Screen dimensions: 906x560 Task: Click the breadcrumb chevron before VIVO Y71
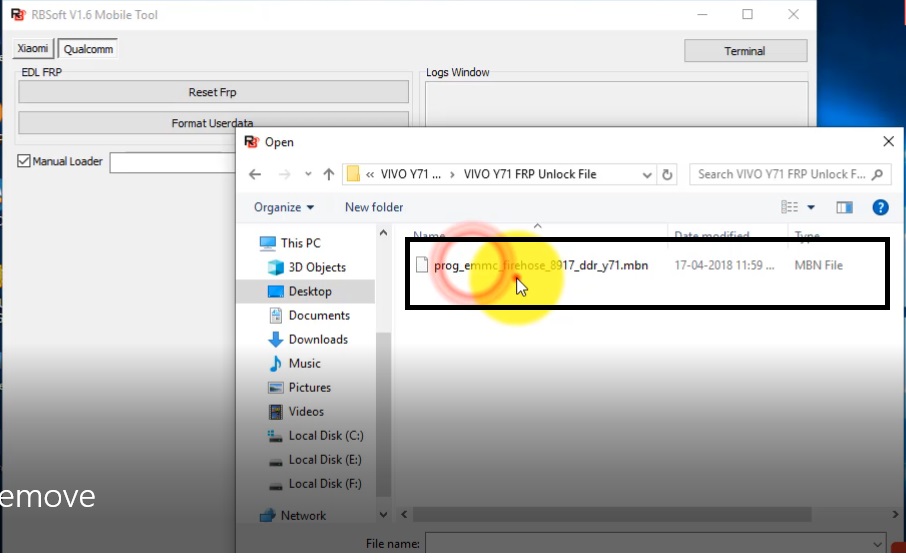[370, 175]
